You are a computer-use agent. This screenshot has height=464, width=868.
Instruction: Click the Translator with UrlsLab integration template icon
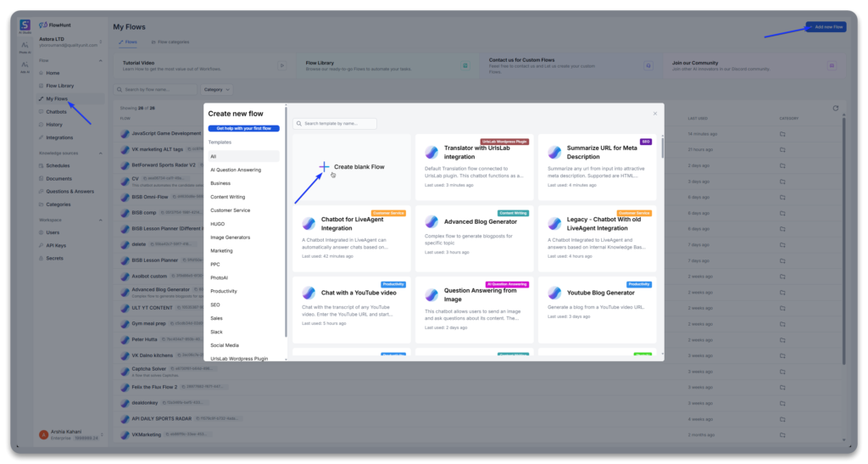point(431,153)
